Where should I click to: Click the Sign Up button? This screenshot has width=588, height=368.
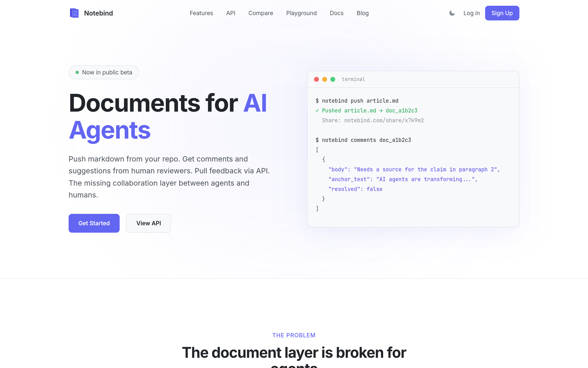pyautogui.click(x=502, y=13)
